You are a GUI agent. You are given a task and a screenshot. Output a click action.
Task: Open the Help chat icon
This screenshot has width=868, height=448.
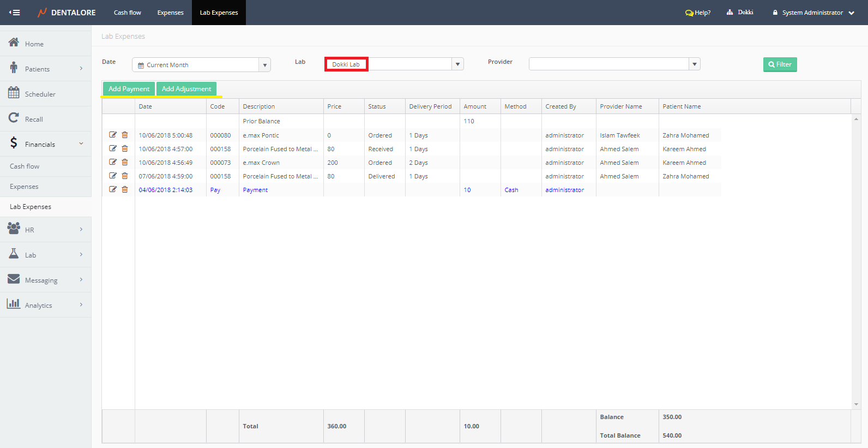pos(689,13)
